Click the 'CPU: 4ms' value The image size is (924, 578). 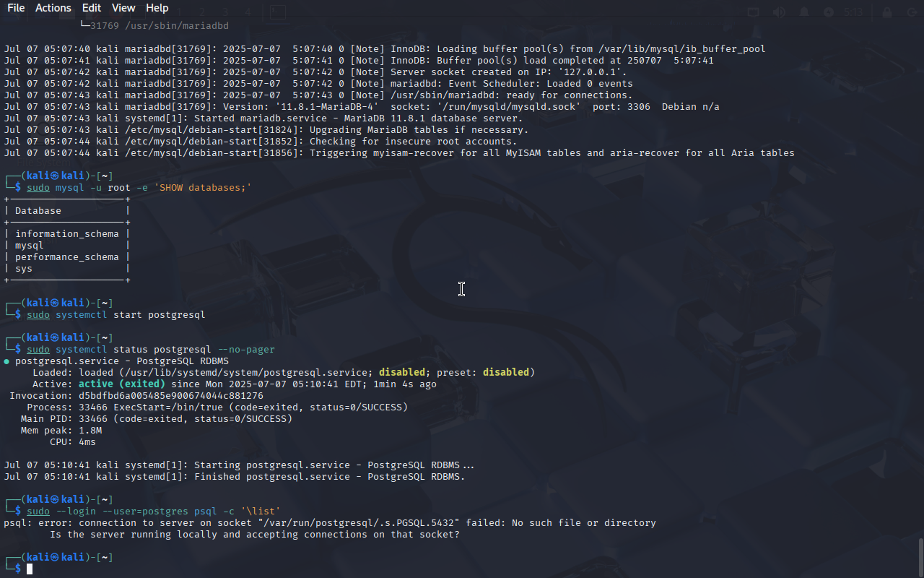[x=87, y=442]
